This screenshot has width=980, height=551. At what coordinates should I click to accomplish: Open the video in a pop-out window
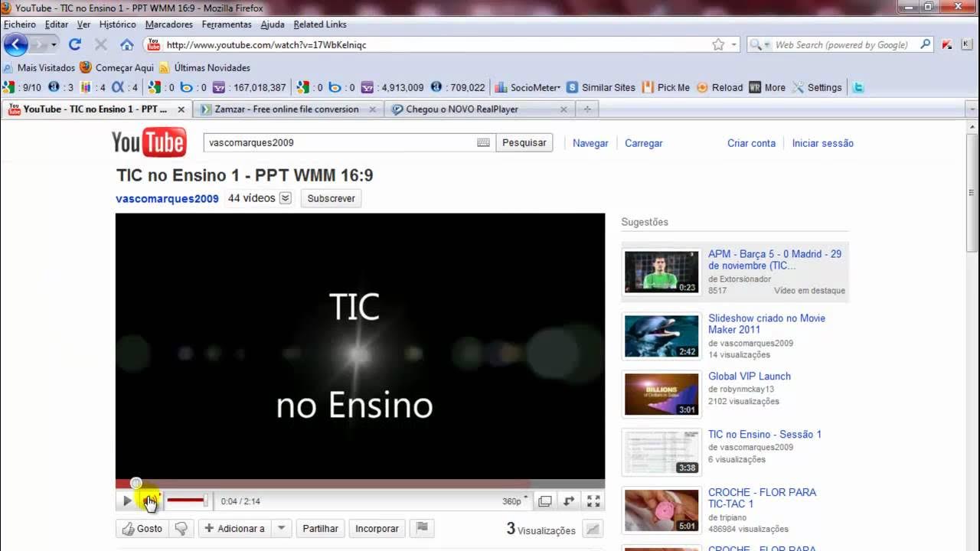point(545,501)
